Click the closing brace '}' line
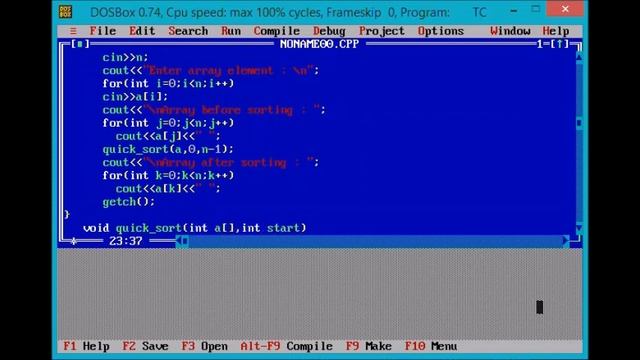Screen dimensions: 640x360 pyautogui.click(x=67, y=215)
